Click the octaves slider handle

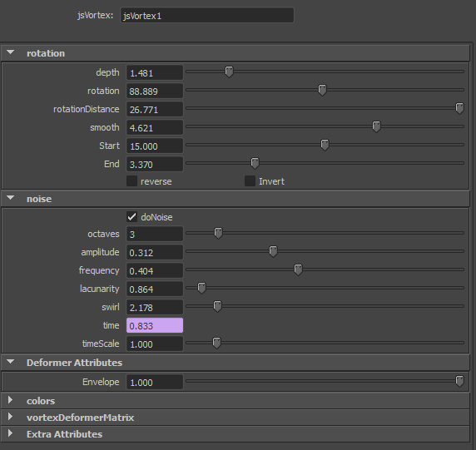(218, 233)
